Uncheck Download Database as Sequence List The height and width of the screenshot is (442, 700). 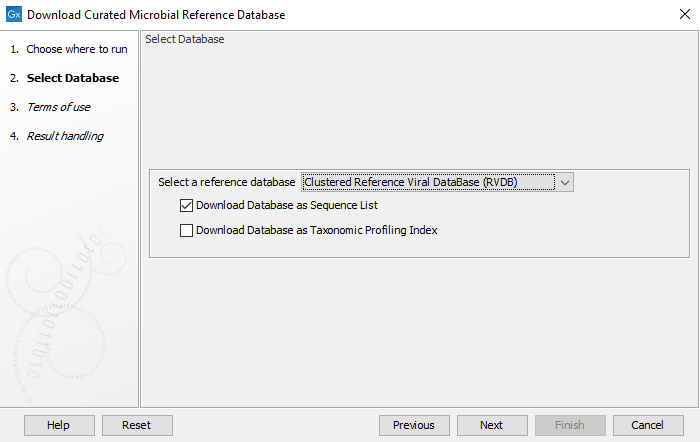[186, 205]
